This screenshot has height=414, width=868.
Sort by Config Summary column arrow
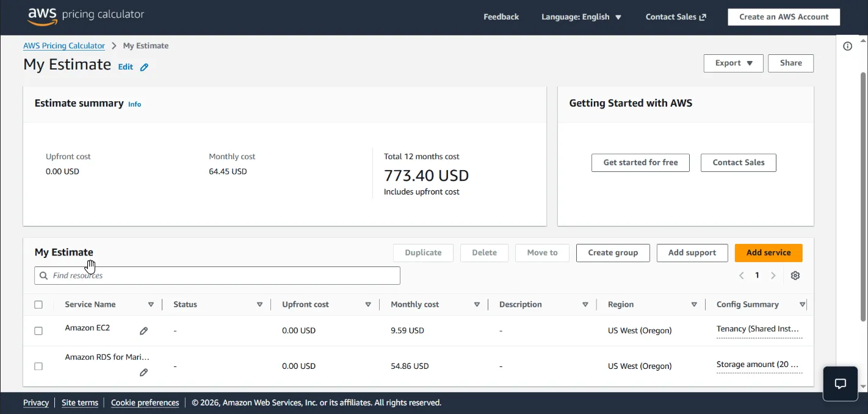(802, 305)
